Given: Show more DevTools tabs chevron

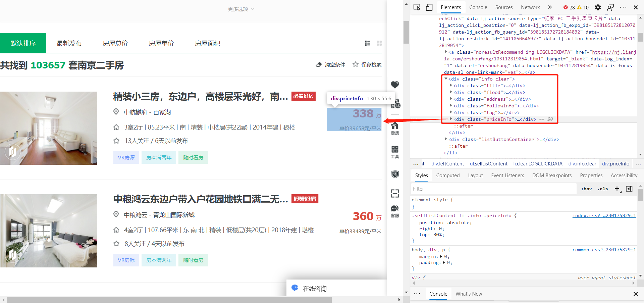Looking at the screenshot, I should (x=550, y=7).
